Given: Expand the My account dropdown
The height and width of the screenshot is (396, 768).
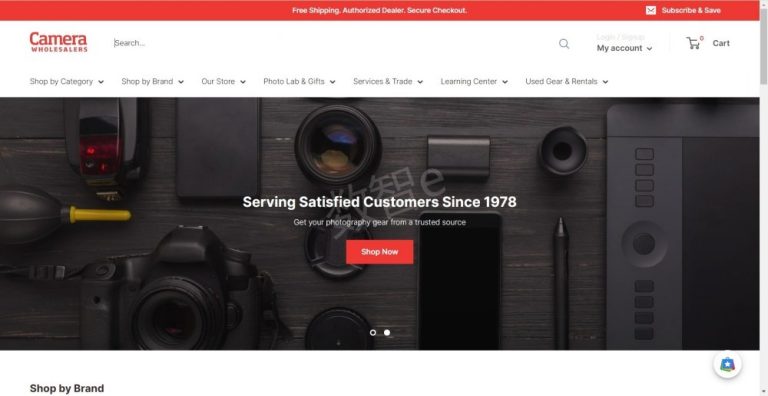Looking at the screenshot, I should [x=624, y=48].
